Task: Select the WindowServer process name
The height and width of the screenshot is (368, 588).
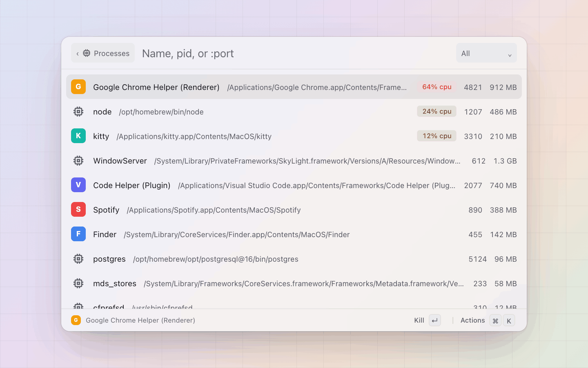Action: coord(120,161)
